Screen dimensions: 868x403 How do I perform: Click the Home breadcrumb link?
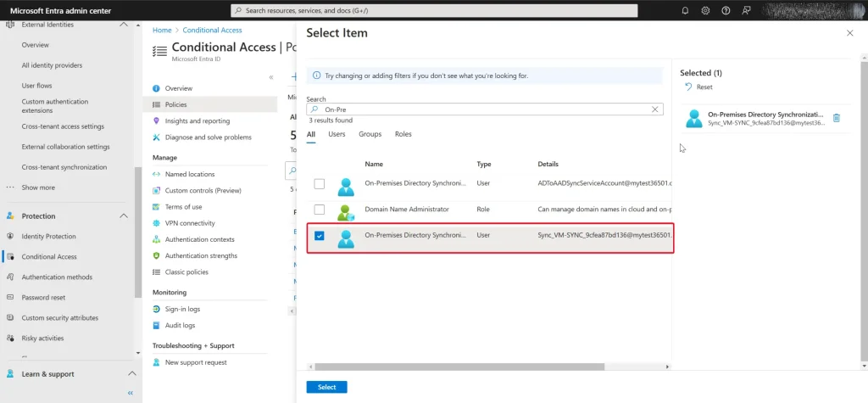point(162,31)
